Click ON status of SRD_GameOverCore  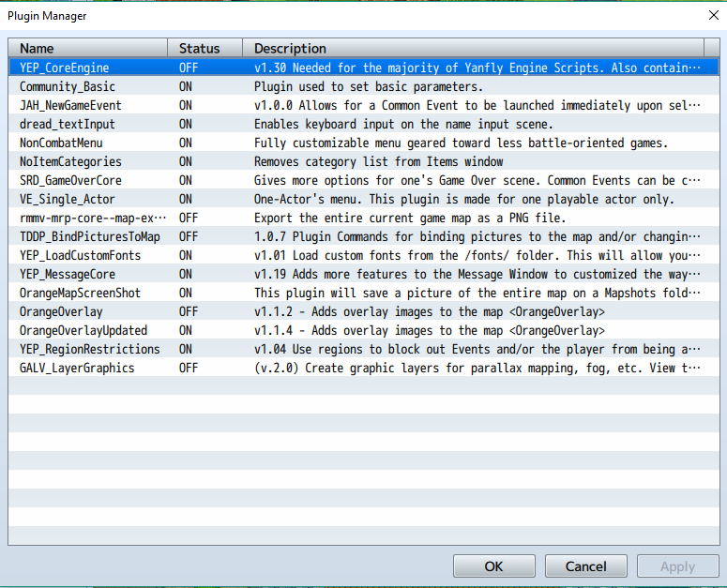[186, 180]
